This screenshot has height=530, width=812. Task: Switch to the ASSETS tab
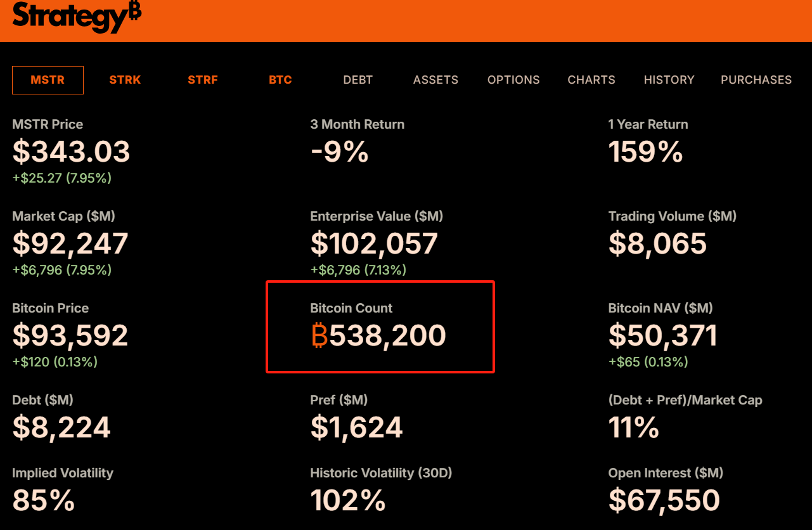coord(435,80)
